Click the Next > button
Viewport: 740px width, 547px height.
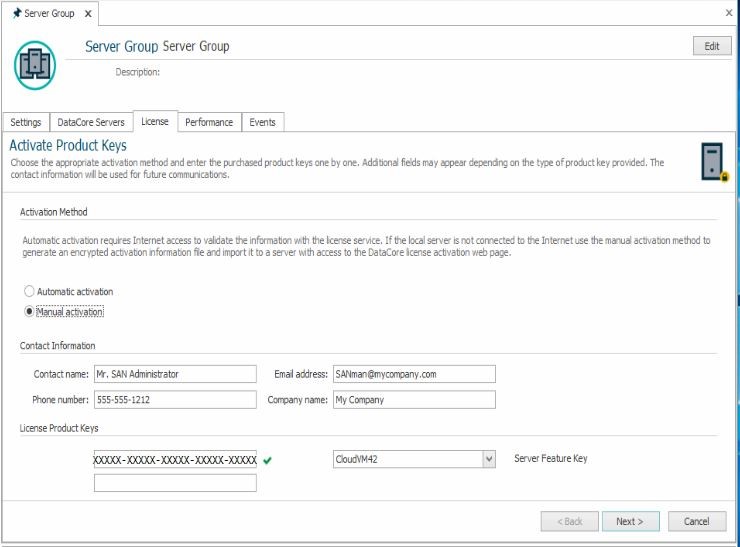click(x=630, y=521)
